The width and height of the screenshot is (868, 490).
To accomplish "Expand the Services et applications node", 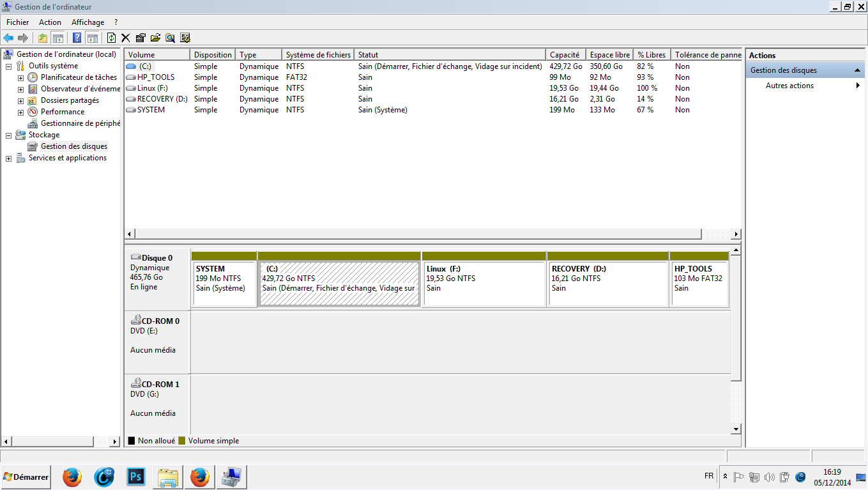I will [x=9, y=158].
